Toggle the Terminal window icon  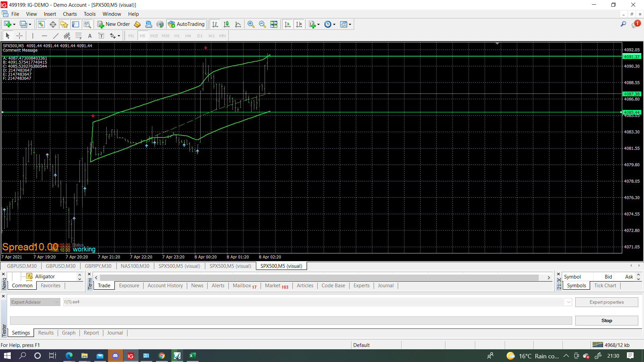76,24
